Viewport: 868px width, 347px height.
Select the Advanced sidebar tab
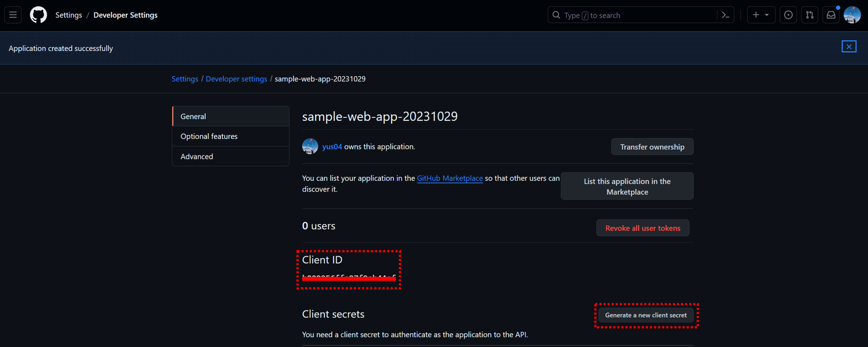pyautogui.click(x=231, y=156)
